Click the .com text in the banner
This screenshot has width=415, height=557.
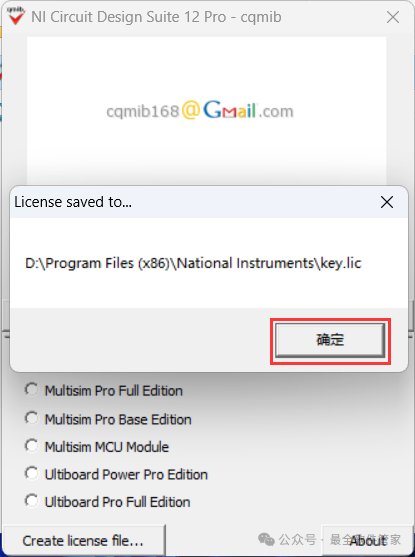pos(276,112)
